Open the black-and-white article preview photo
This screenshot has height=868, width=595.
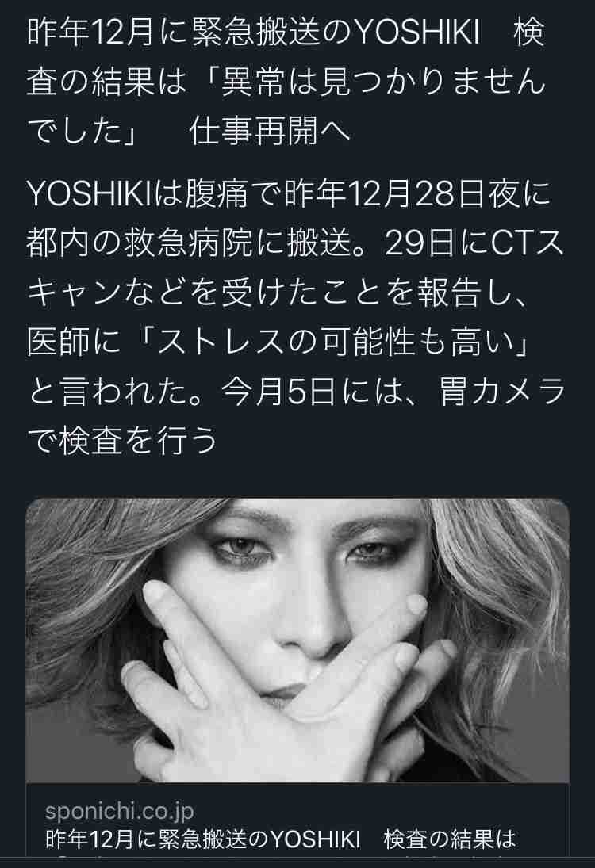297,640
